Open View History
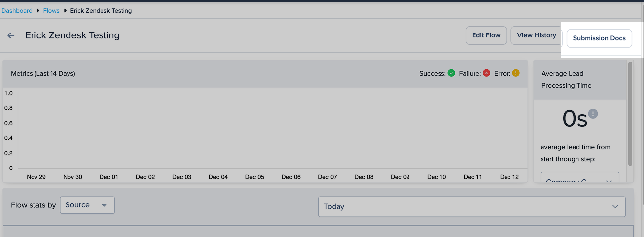Viewport: 644px width, 237px height. point(537,35)
